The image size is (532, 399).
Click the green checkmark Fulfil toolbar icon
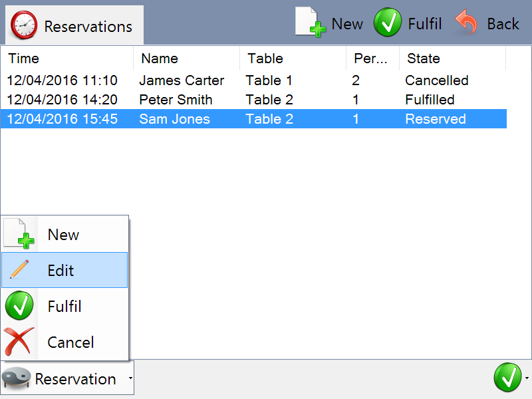[x=387, y=23]
